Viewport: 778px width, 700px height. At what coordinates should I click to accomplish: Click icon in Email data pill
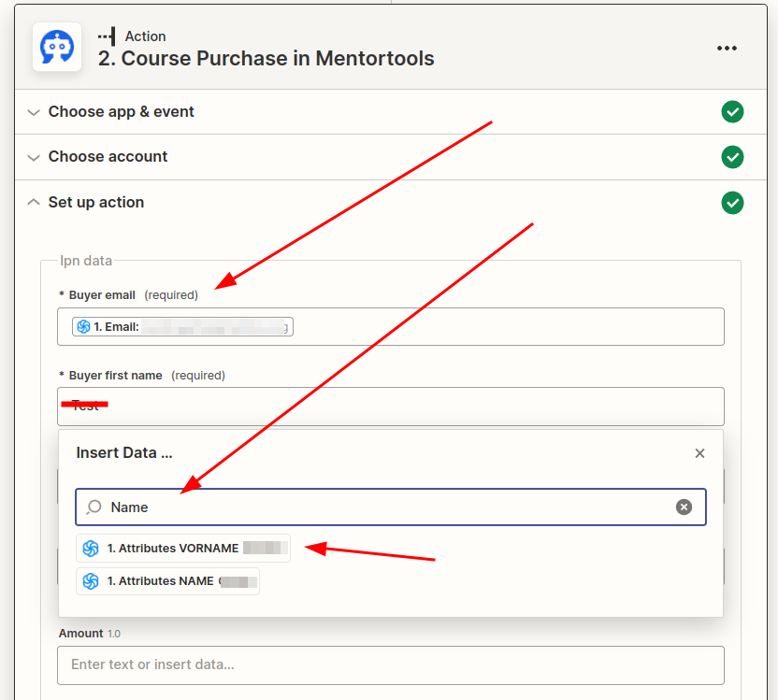click(x=84, y=327)
